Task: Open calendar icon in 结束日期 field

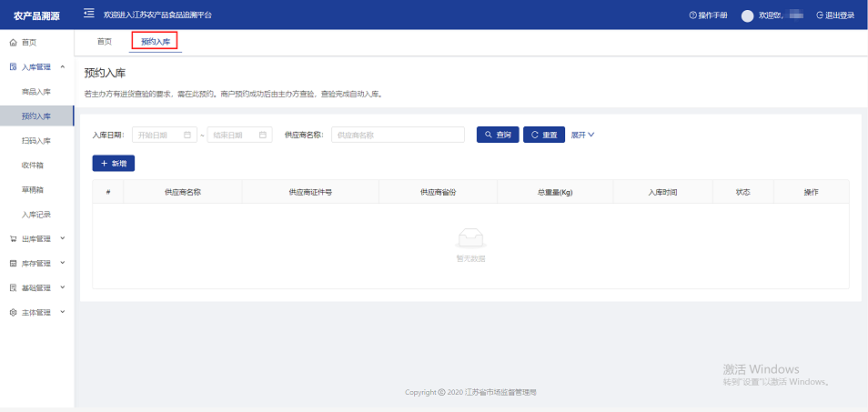Action: pyautogui.click(x=263, y=135)
